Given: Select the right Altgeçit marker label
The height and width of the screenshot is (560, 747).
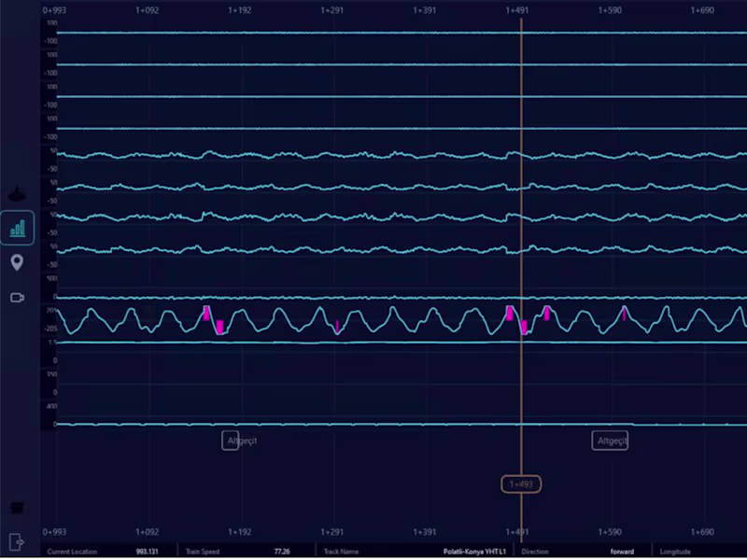Looking at the screenshot, I should [611, 441].
